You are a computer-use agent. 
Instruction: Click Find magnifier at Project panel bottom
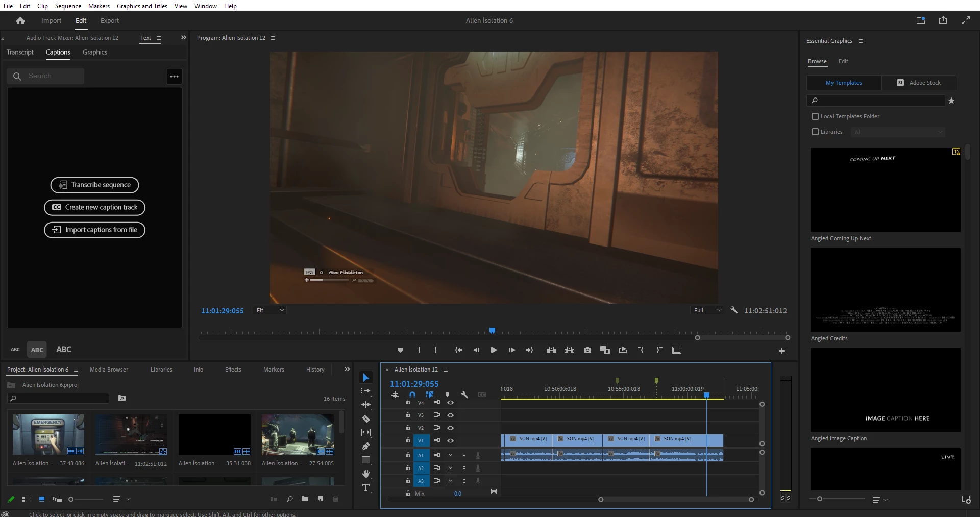click(x=289, y=499)
